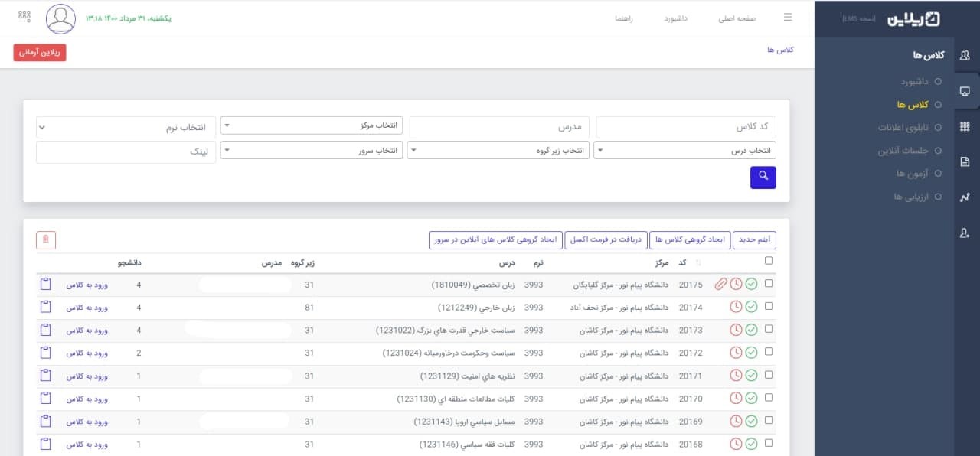Open the chart graph icon in the sidebar rail
The height and width of the screenshot is (456, 980).
[x=965, y=197]
